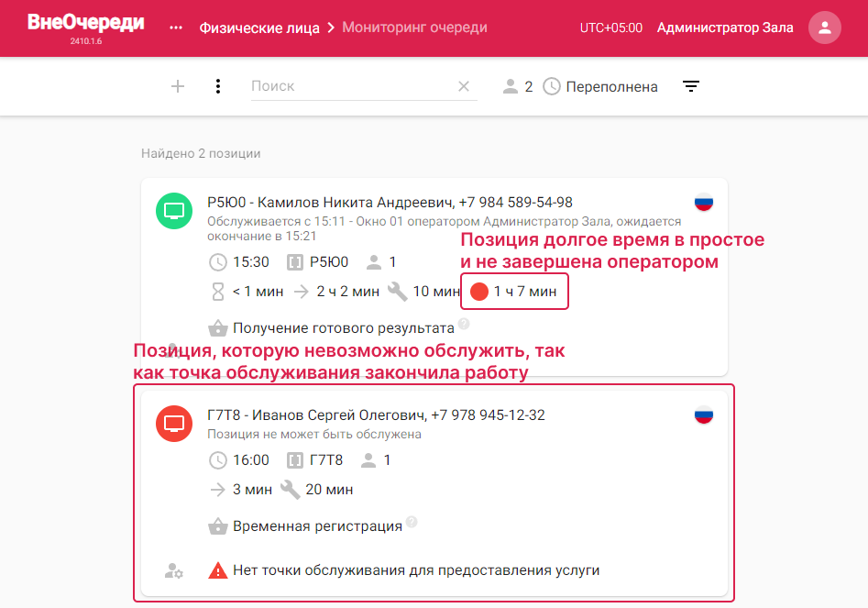Viewport: 868px width, 608px height.
Task: Click the clock icon beside 15:30
Action: tap(218, 262)
